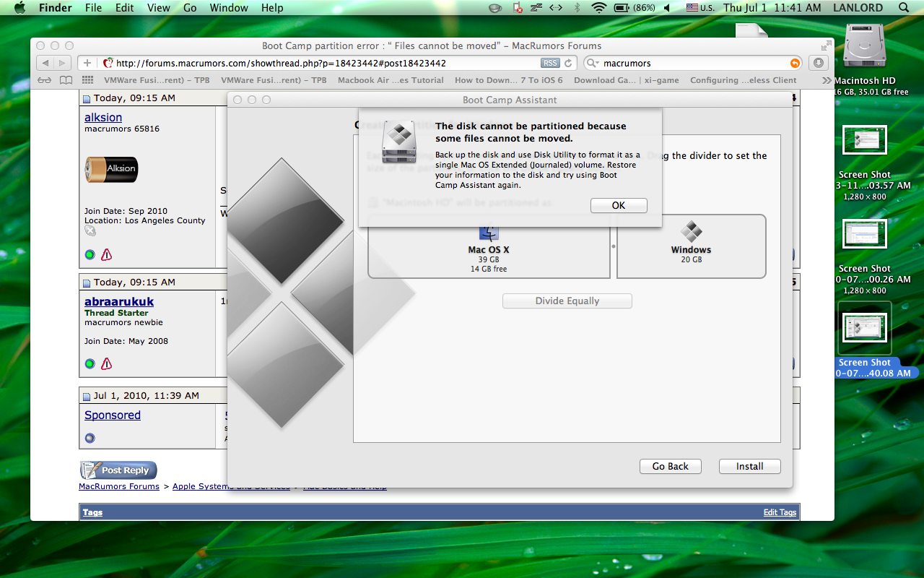Click the battery status icon
The width and height of the screenshot is (924, 578).
click(621, 8)
